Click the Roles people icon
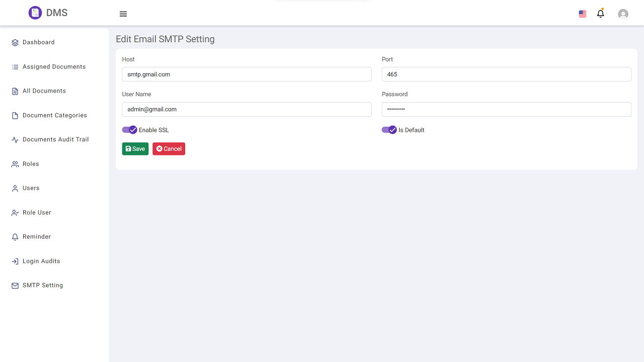 click(15, 164)
